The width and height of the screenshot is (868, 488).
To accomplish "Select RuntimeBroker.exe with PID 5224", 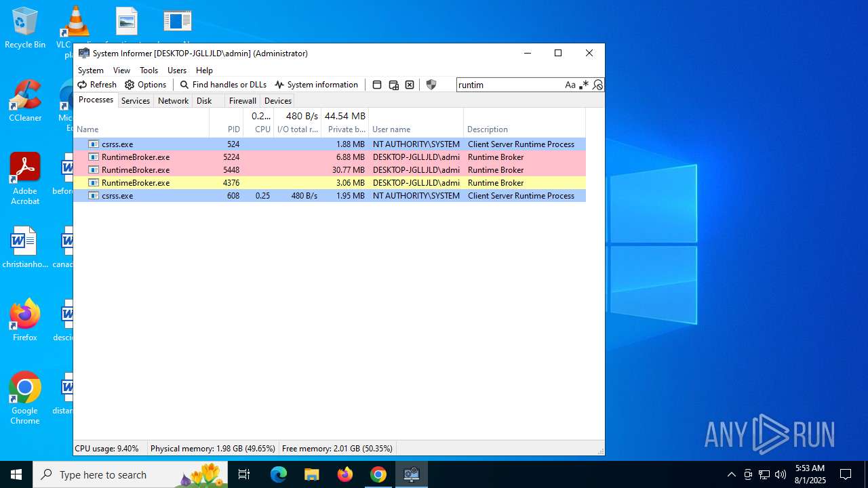I will (330, 157).
